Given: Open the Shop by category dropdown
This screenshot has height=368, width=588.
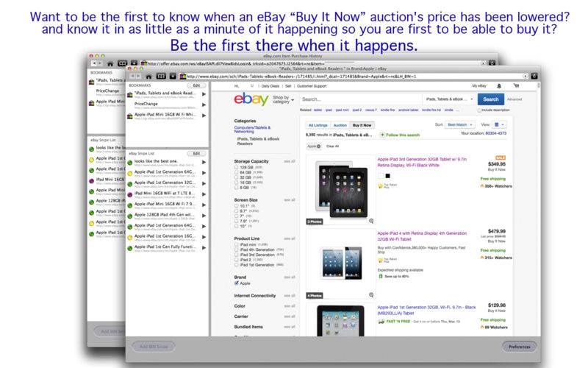Looking at the screenshot, I should pyautogui.click(x=283, y=99).
